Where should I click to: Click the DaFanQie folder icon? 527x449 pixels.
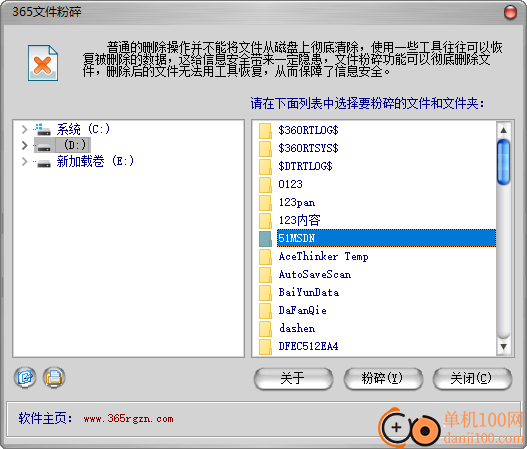(266, 310)
